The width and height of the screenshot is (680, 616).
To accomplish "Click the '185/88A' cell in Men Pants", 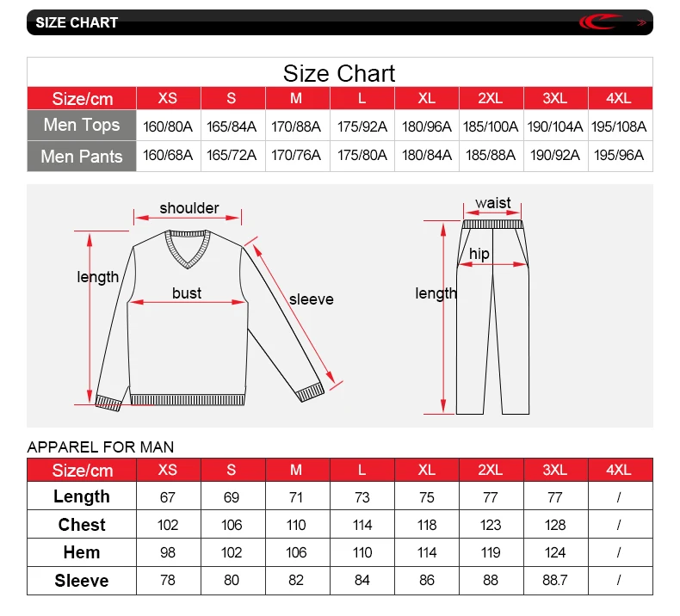I will click(x=491, y=155).
